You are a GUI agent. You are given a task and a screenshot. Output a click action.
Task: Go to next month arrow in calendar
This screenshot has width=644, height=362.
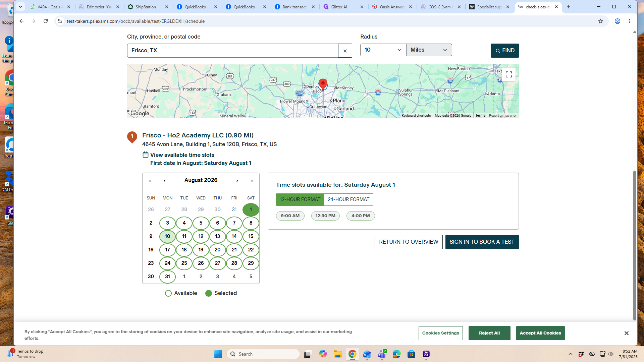(237, 180)
